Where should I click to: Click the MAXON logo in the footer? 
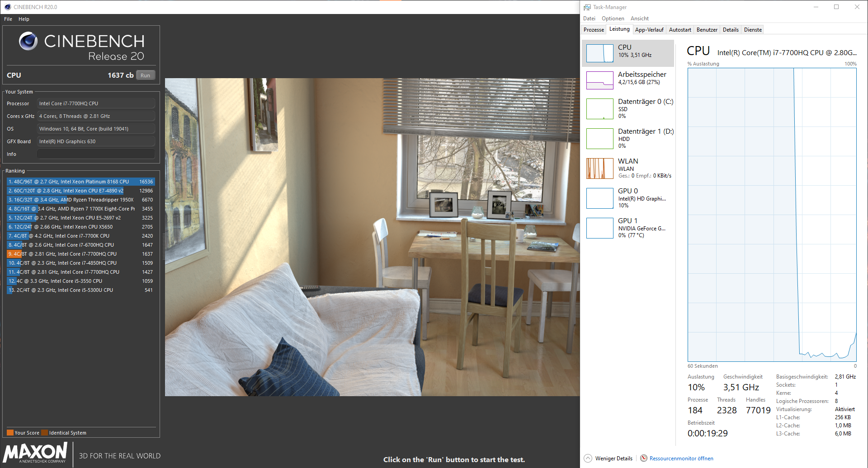36,453
